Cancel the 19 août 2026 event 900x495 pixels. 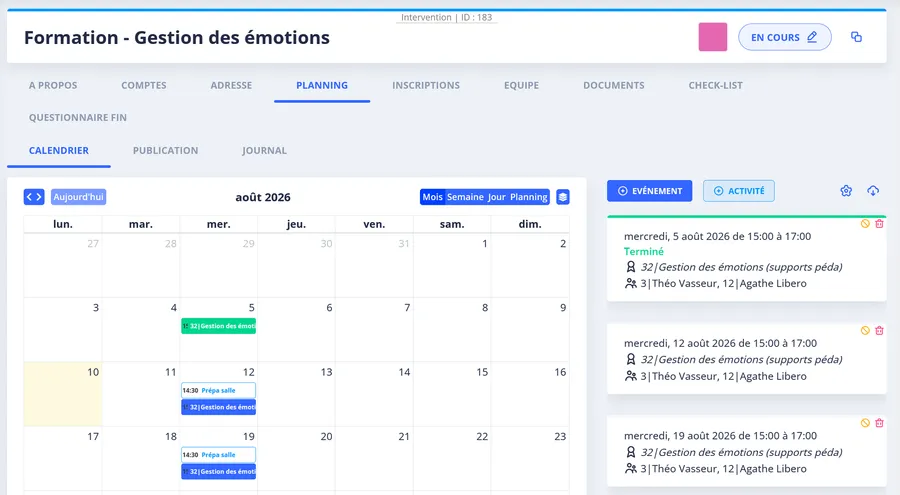coord(865,423)
